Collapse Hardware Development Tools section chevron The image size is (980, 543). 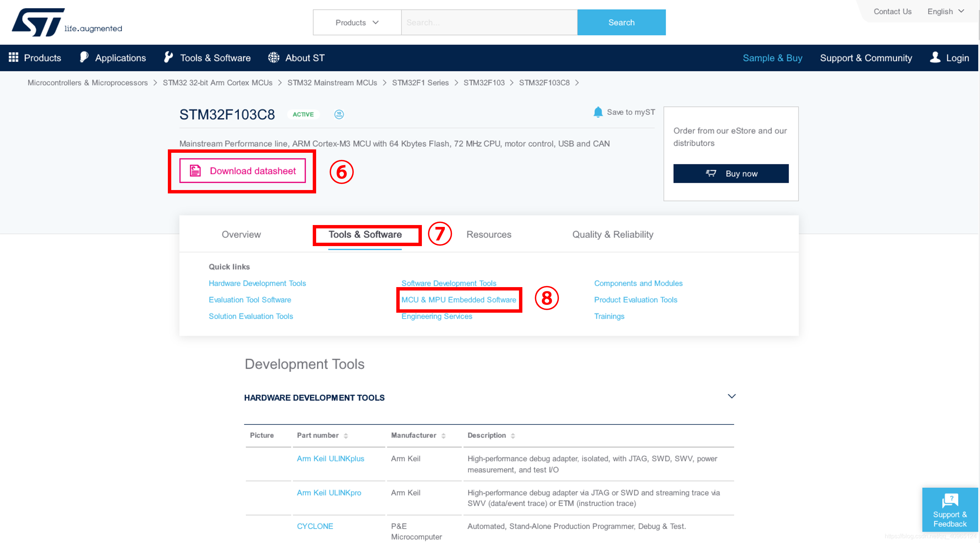tap(731, 396)
